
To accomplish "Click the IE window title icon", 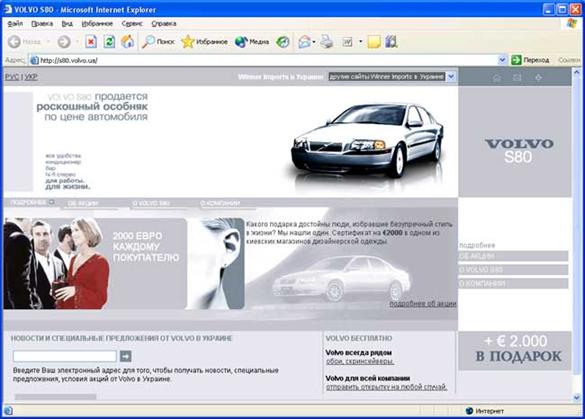I will click(8, 9).
